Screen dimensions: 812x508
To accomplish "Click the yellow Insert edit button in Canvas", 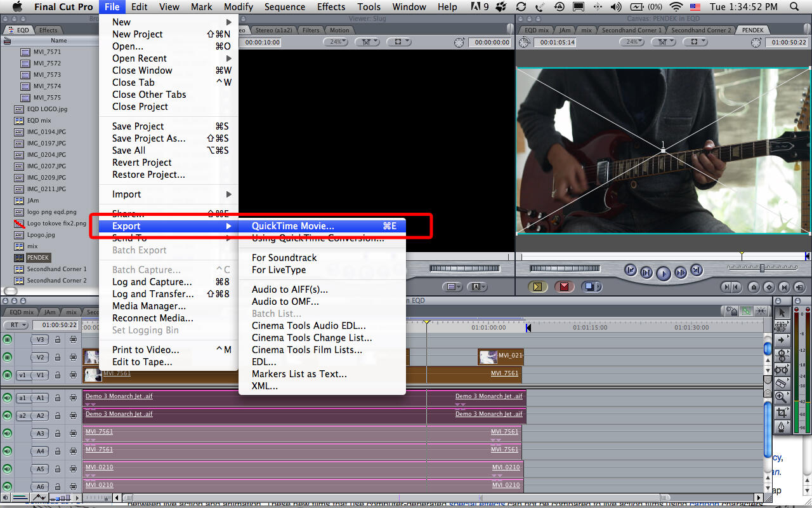I will (538, 287).
